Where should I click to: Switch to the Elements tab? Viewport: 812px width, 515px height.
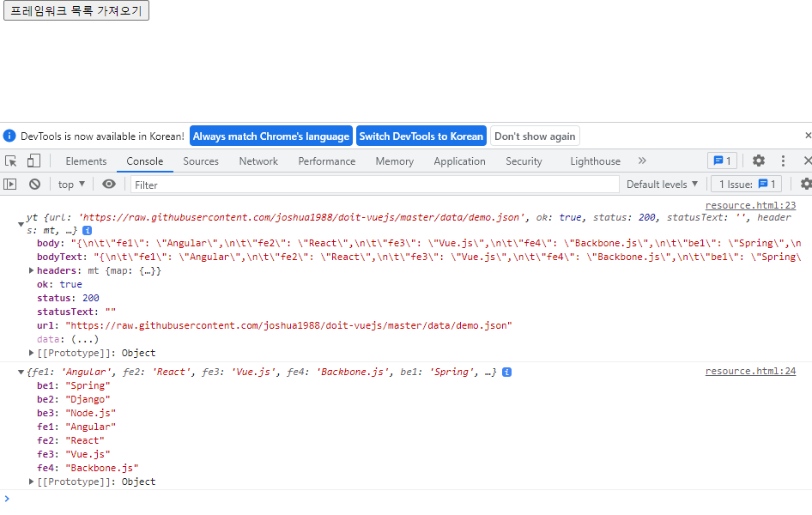tap(86, 161)
